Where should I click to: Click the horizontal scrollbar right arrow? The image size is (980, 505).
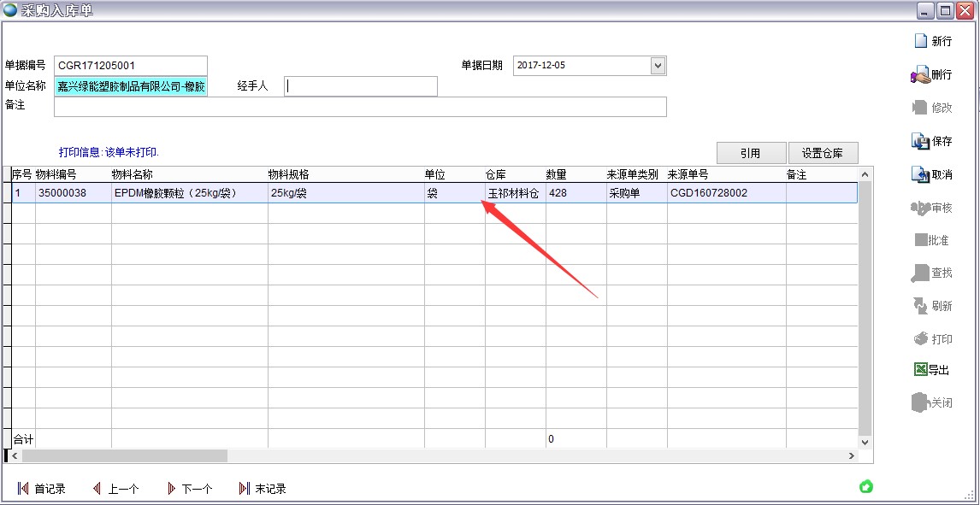(851, 456)
